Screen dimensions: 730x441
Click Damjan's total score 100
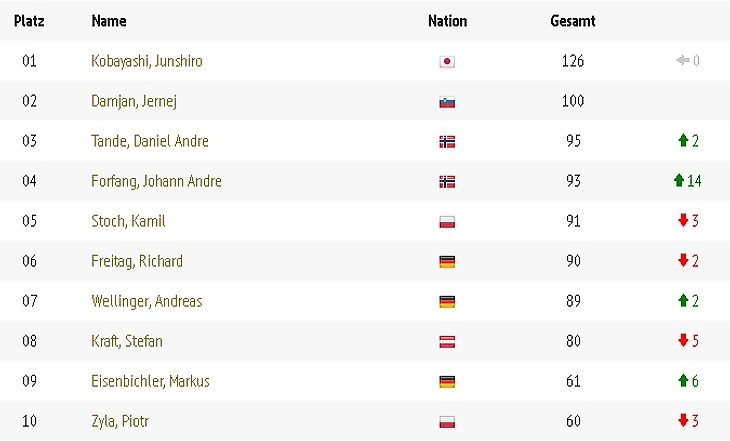click(573, 101)
